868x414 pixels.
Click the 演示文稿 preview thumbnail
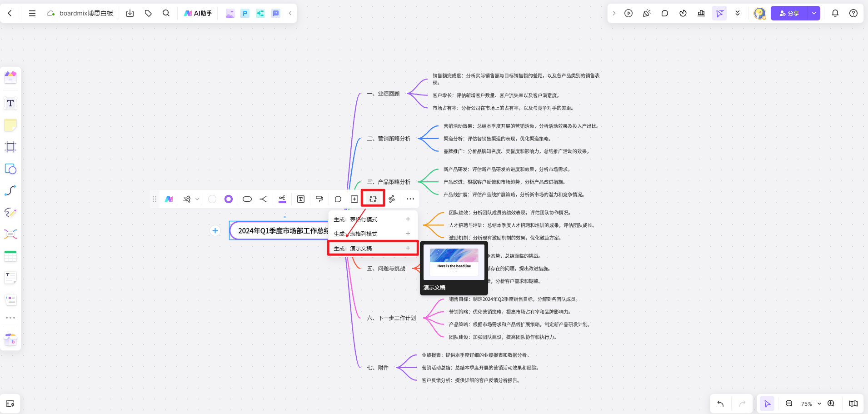pos(454,264)
